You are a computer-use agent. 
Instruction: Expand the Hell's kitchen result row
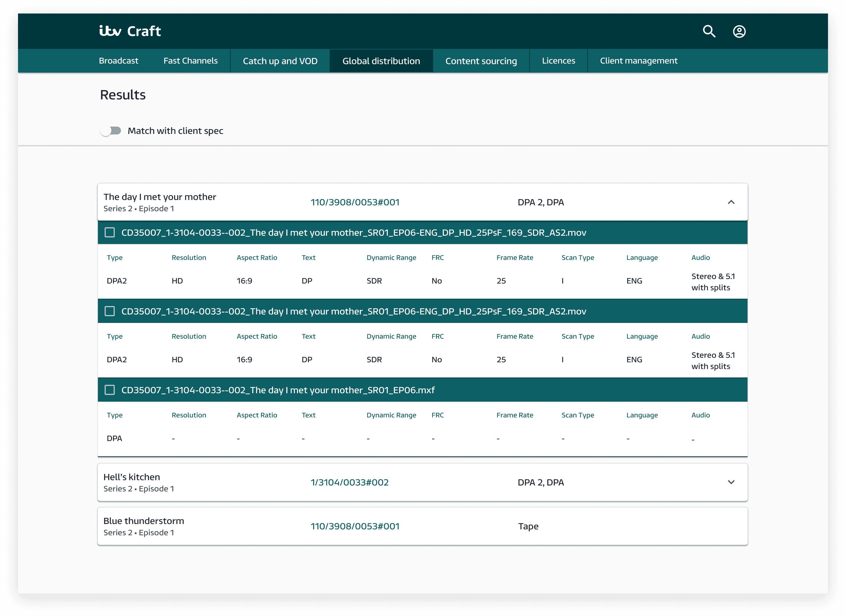(731, 482)
